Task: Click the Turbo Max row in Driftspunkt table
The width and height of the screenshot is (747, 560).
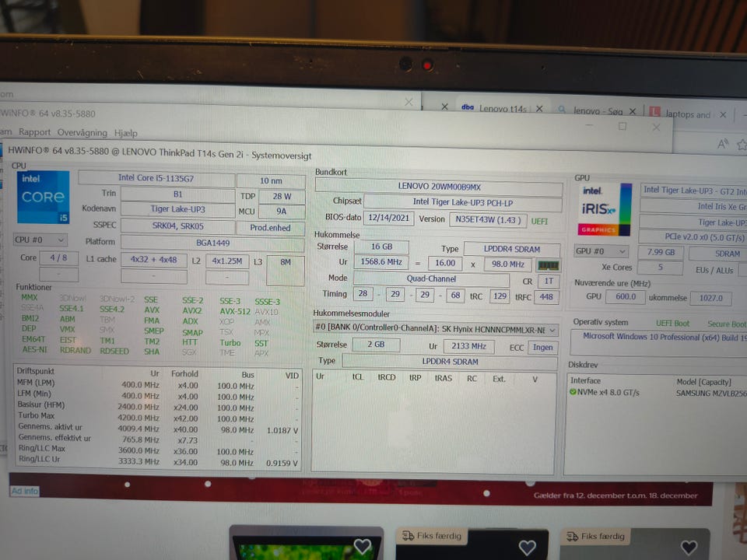Action: (x=158, y=417)
